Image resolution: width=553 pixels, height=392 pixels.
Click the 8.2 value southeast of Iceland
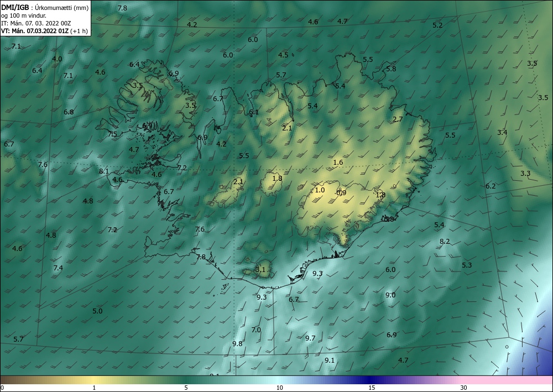tap(445, 241)
